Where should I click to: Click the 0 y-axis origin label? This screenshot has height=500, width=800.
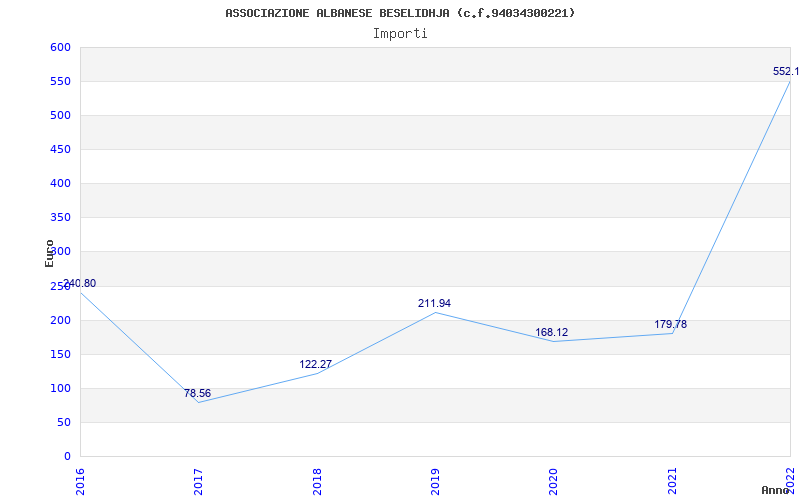(67, 456)
